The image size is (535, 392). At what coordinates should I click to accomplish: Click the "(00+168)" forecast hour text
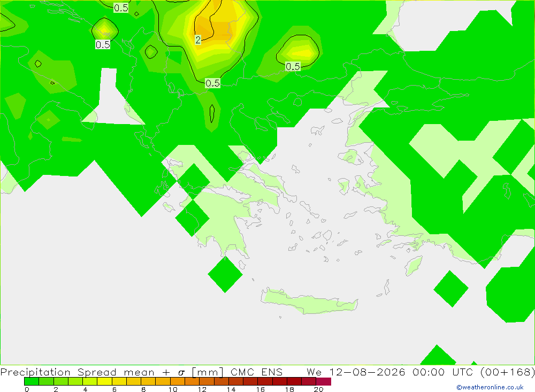pyautogui.click(x=507, y=372)
